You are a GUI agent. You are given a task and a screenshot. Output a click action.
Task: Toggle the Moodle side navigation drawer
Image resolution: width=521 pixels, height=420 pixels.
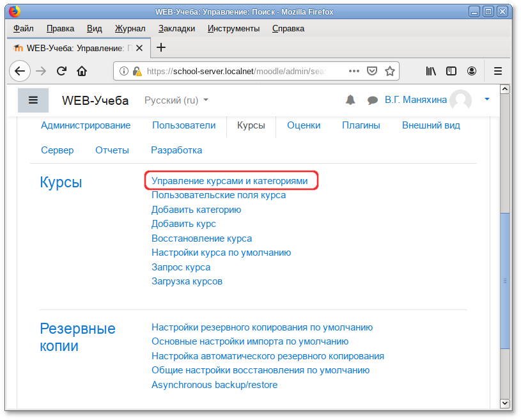pos(33,100)
